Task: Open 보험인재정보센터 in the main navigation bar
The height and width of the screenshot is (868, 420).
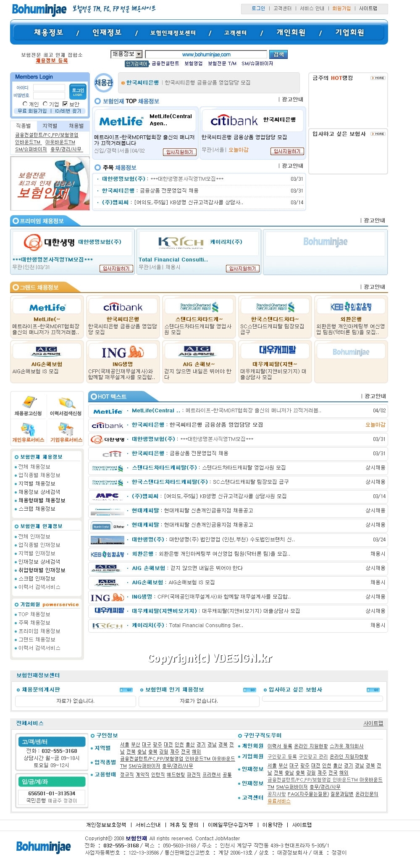Action: pyautogui.click(x=173, y=33)
